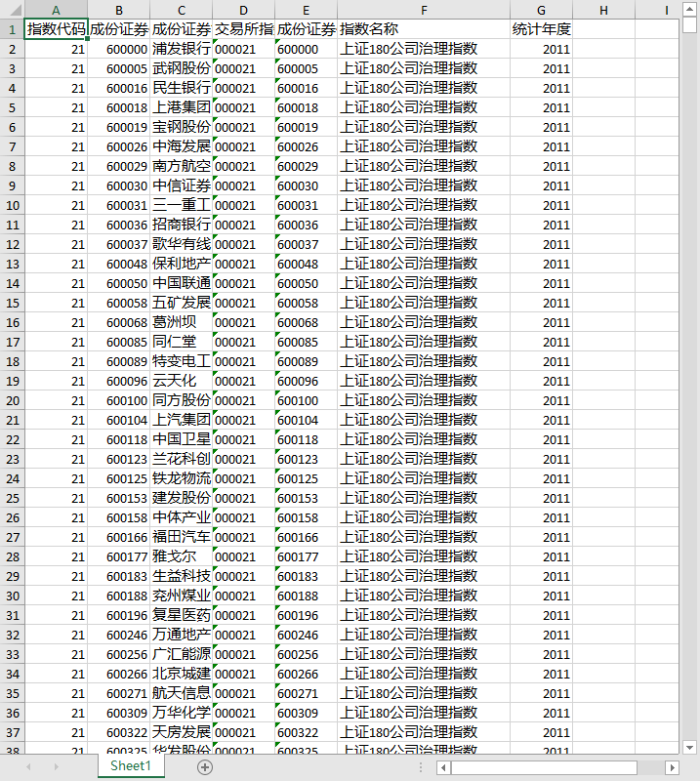The height and width of the screenshot is (781, 700).
Task: Select cell '万通地产'
Action: (182, 635)
